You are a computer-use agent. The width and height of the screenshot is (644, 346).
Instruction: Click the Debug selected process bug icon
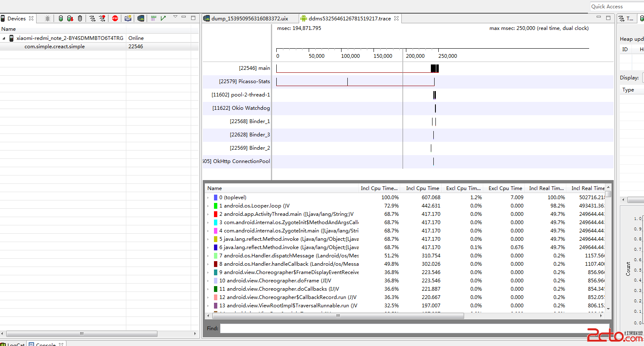pyautogui.click(x=48, y=18)
